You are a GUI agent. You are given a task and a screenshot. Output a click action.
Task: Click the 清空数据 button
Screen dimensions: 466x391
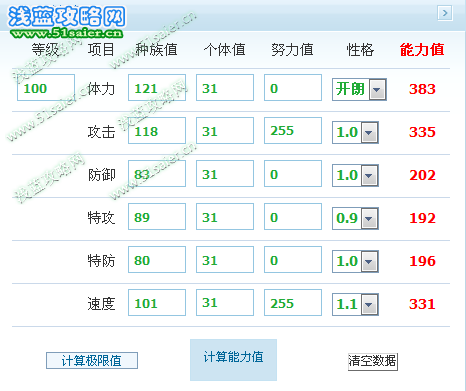(373, 361)
